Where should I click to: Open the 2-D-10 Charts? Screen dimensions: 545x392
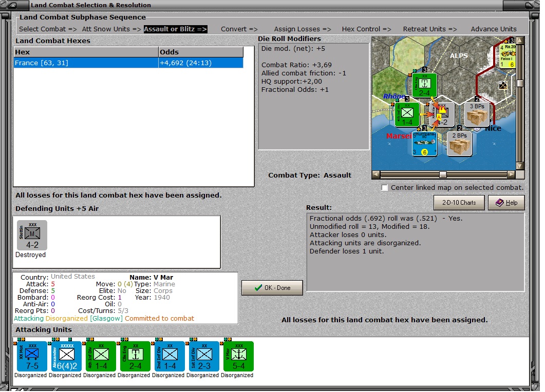click(x=459, y=203)
